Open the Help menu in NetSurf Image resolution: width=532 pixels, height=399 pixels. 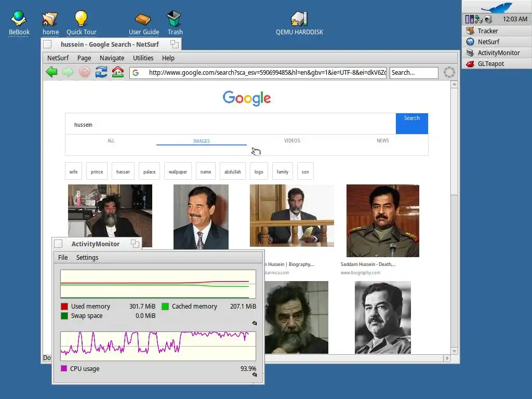(x=168, y=58)
